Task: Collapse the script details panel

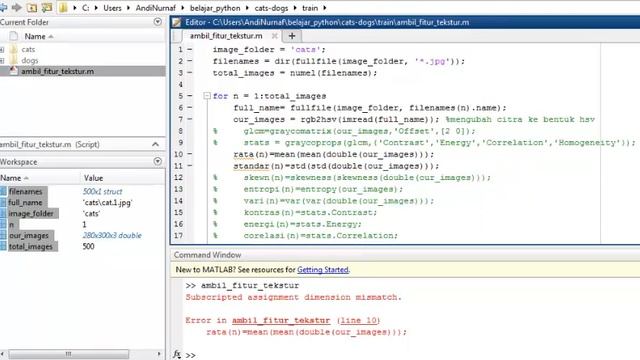Action: point(156,144)
